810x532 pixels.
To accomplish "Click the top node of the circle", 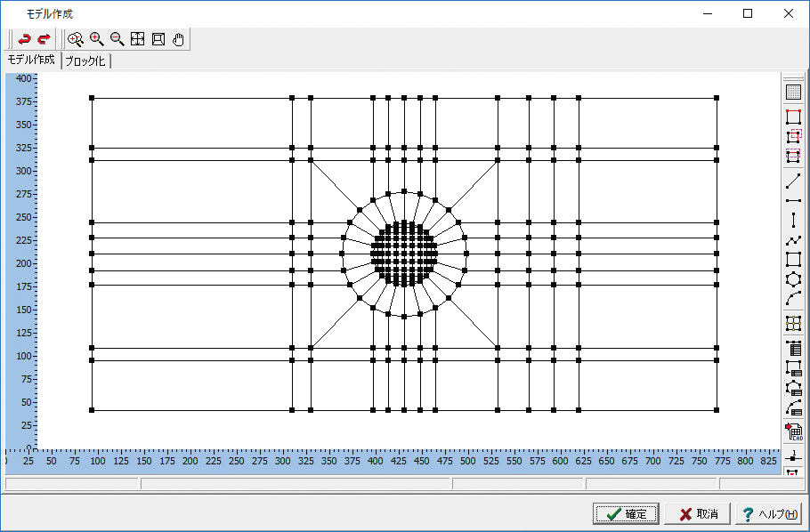I will click(404, 191).
